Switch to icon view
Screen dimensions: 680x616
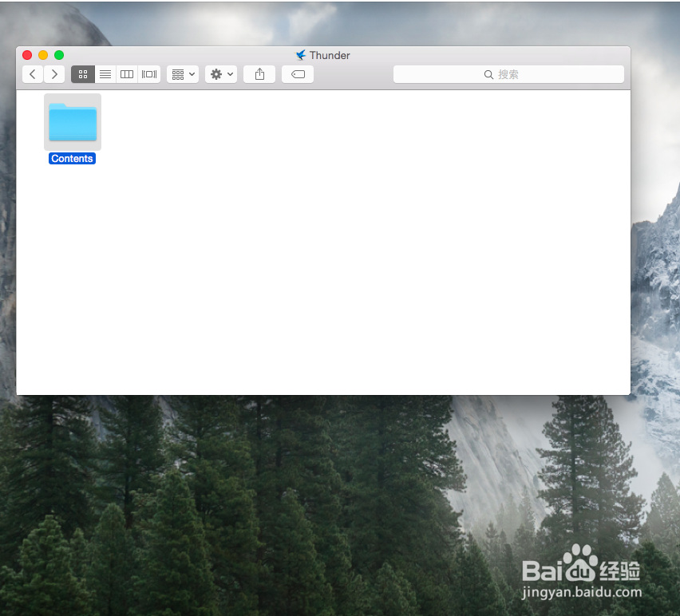[83, 74]
